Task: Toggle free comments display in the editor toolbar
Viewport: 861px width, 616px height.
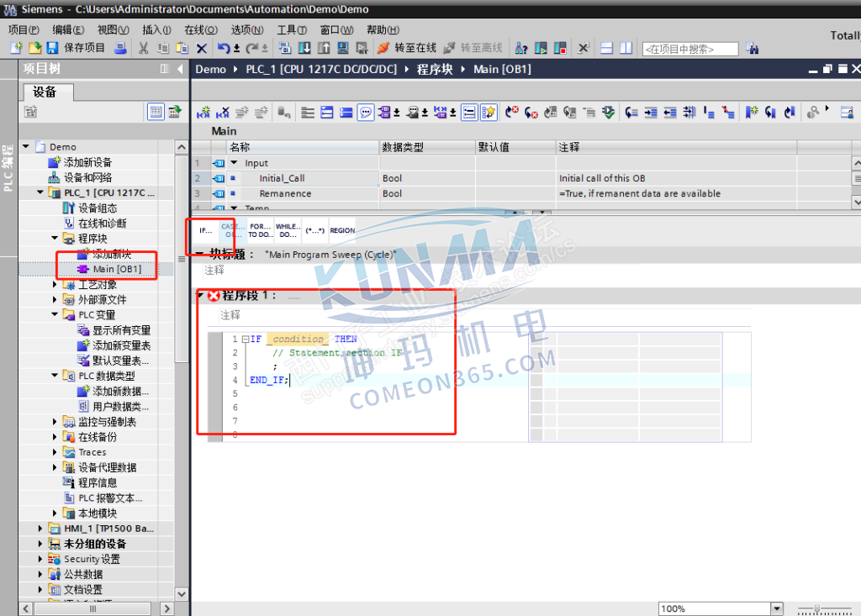Action: [365, 112]
